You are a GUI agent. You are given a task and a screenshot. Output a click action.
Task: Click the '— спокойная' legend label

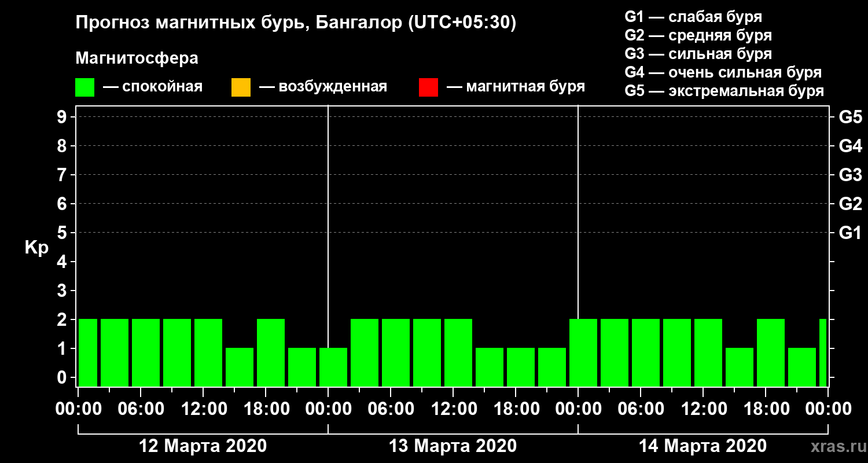[153, 87]
